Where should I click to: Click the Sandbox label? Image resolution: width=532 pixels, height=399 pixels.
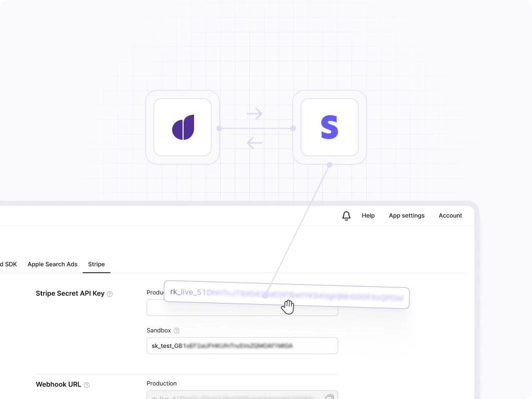tap(159, 331)
